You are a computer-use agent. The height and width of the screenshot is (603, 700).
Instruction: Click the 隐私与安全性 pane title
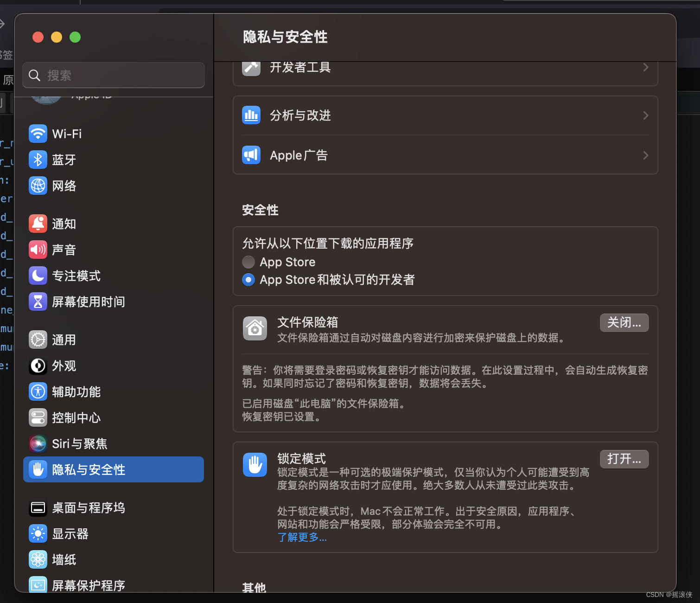285,37
